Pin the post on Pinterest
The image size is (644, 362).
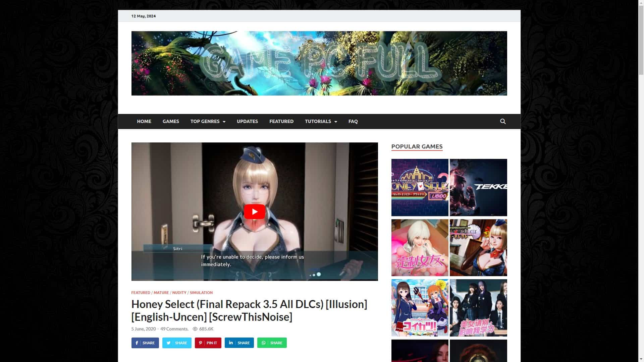(x=208, y=343)
